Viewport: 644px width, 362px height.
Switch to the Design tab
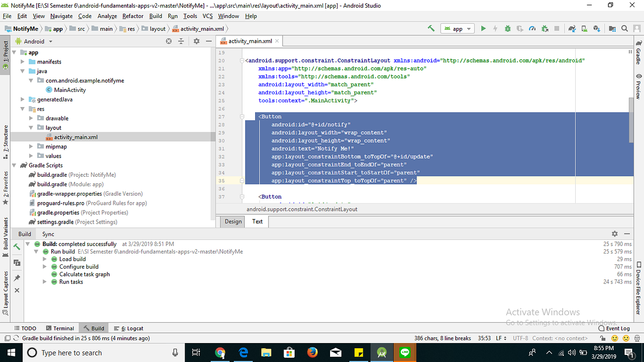coord(232,221)
